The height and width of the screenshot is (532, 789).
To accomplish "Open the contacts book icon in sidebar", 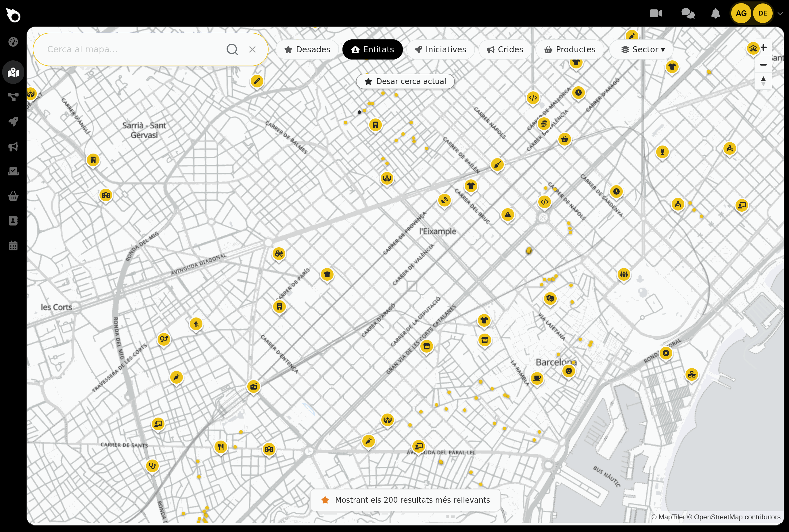I will [x=13, y=221].
